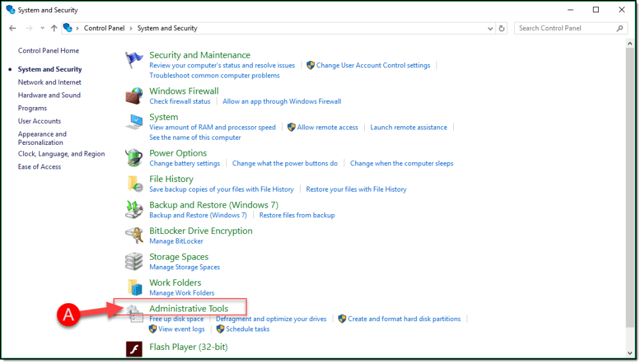
Task: Click Change battery settings
Action: coord(185,163)
